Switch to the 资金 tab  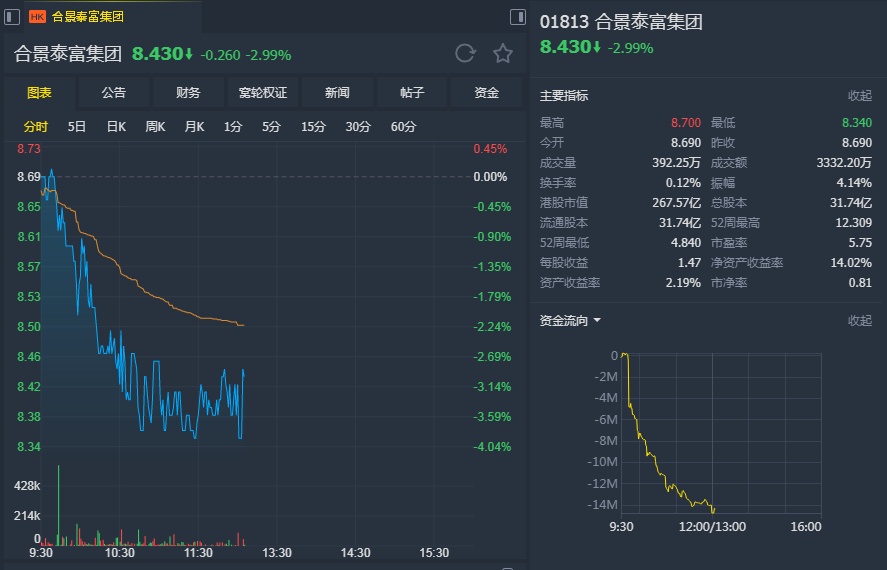tap(486, 93)
